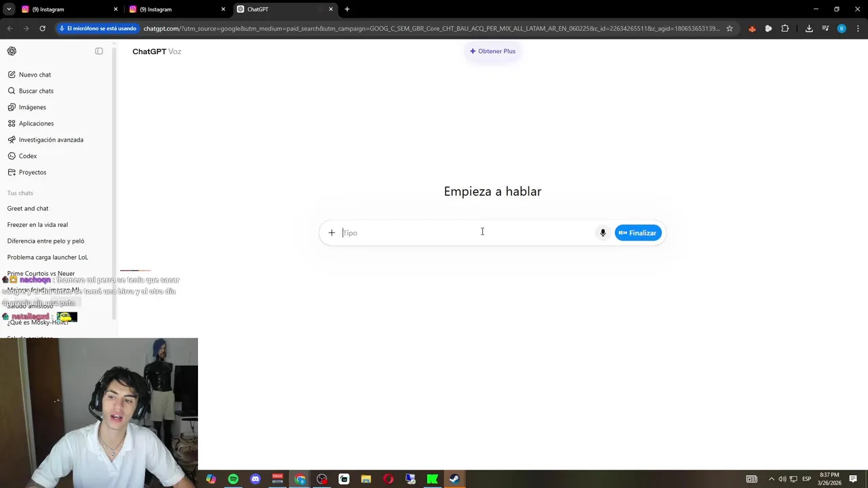Open the white blob extension icon
Viewport: 868px width, 488px height.
pos(768,28)
